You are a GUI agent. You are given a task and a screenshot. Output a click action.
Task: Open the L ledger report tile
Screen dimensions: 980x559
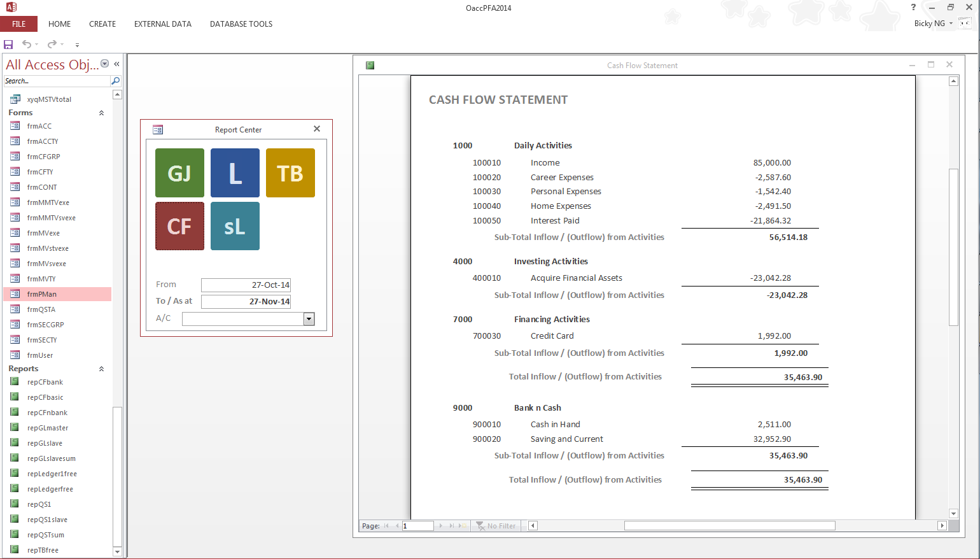tap(235, 173)
